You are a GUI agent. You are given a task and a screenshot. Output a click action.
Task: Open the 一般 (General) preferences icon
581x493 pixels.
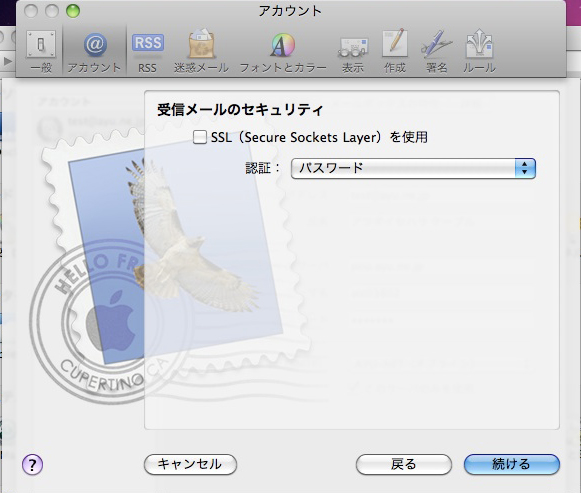pos(41,51)
